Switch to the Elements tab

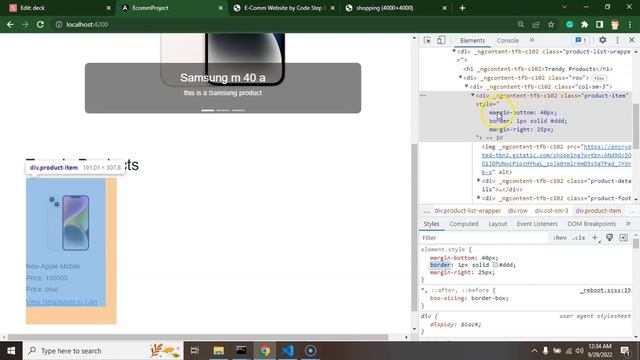[472, 40]
